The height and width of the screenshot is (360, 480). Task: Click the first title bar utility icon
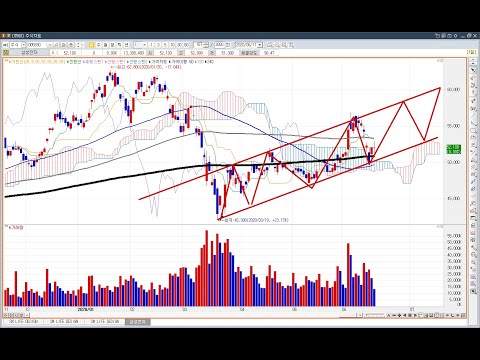coord(437,36)
